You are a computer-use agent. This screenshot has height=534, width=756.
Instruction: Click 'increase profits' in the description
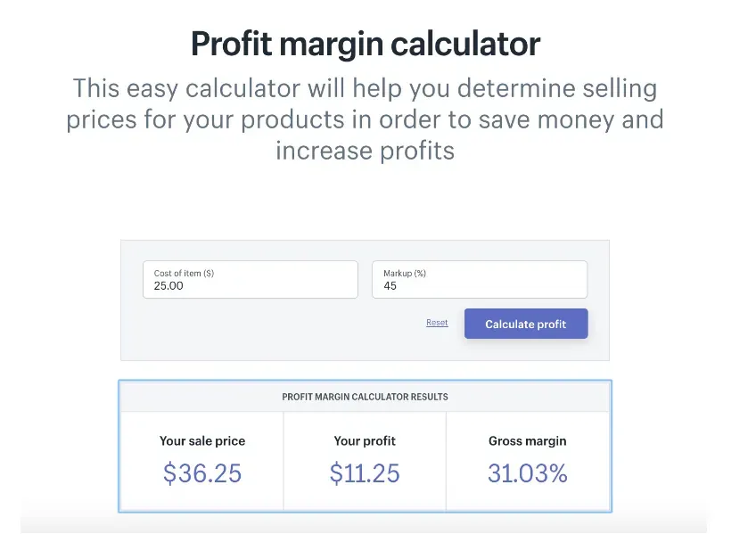366,150
